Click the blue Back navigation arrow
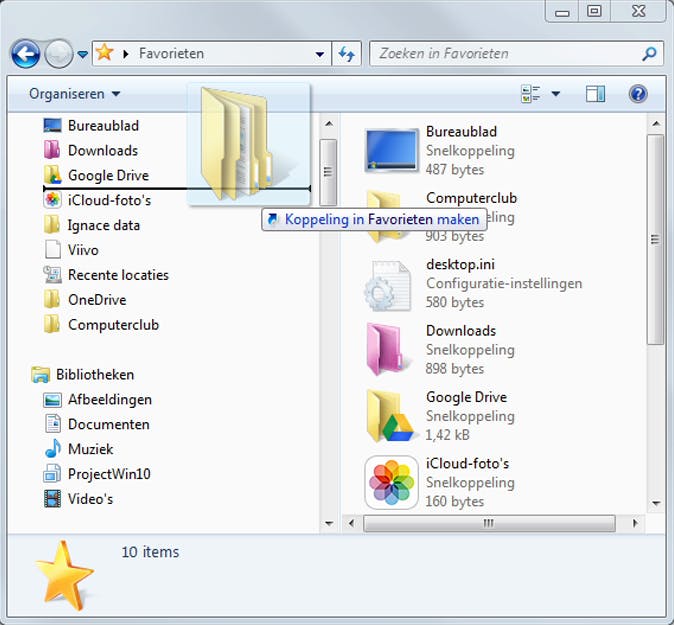 [25, 54]
